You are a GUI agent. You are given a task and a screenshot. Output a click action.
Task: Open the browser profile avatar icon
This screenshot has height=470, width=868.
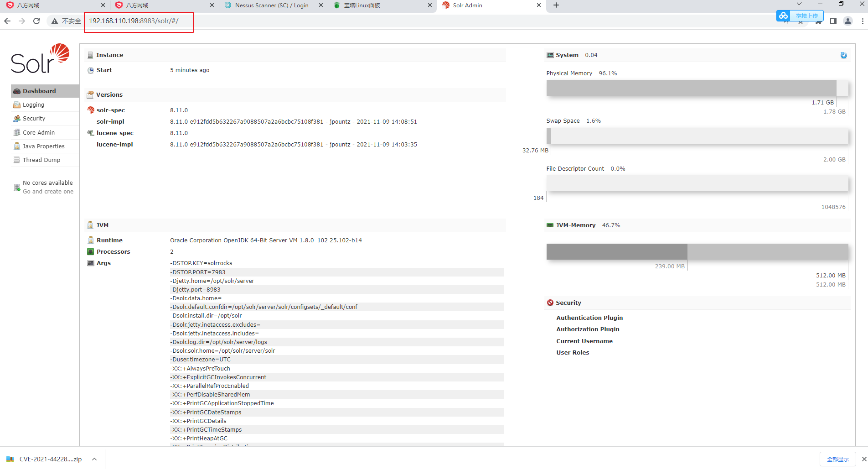(847, 21)
